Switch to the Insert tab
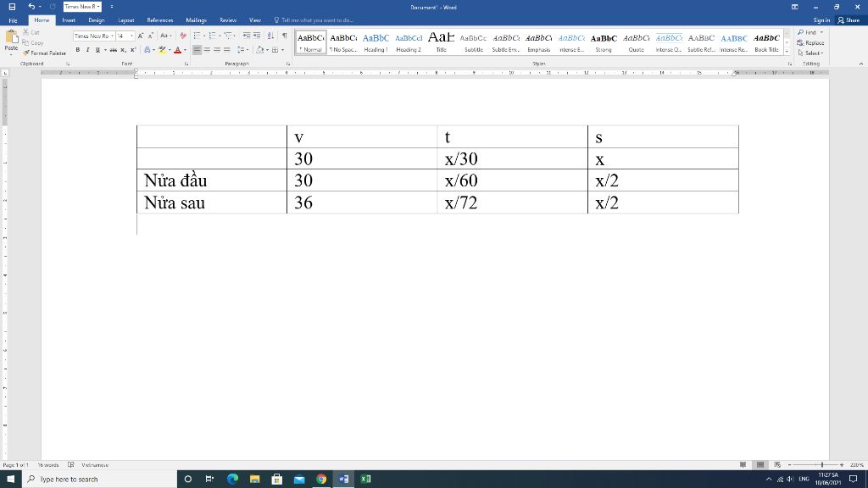868x488 pixels. click(x=69, y=20)
